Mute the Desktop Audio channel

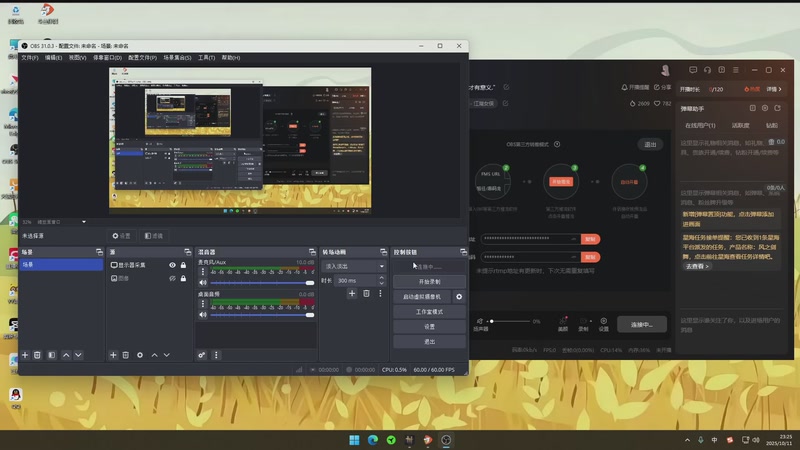click(203, 315)
